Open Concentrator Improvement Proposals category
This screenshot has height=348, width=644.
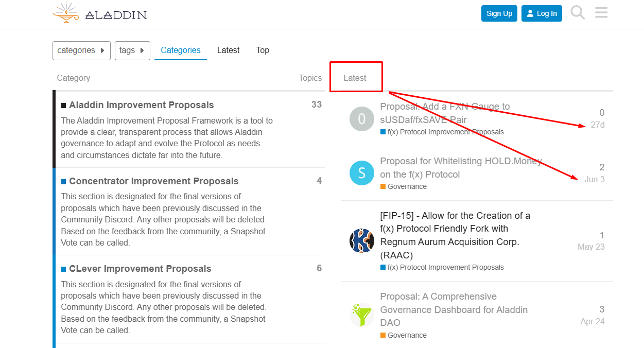pyautogui.click(x=154, y=181)
